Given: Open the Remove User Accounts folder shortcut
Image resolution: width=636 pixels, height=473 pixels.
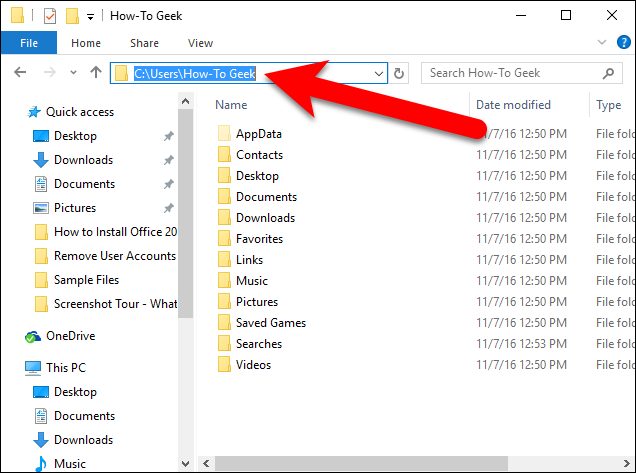Looking at the screenshot, I should point(106,256).
